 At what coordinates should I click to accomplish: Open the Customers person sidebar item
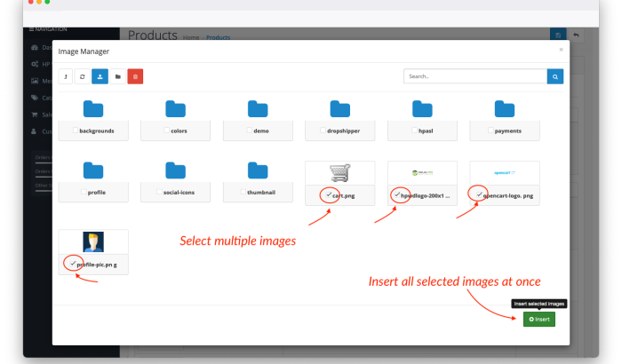click(x=41, y=131)
